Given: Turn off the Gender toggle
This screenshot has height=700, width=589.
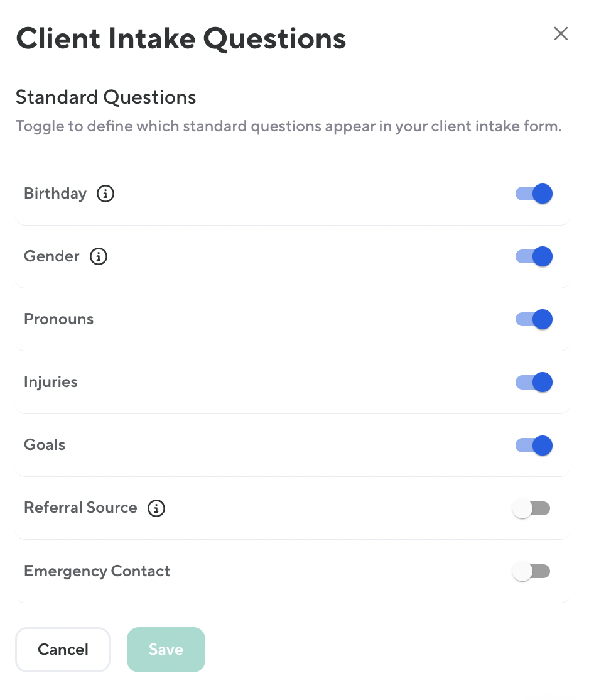Looking at the screenshot, I should 534,256.
